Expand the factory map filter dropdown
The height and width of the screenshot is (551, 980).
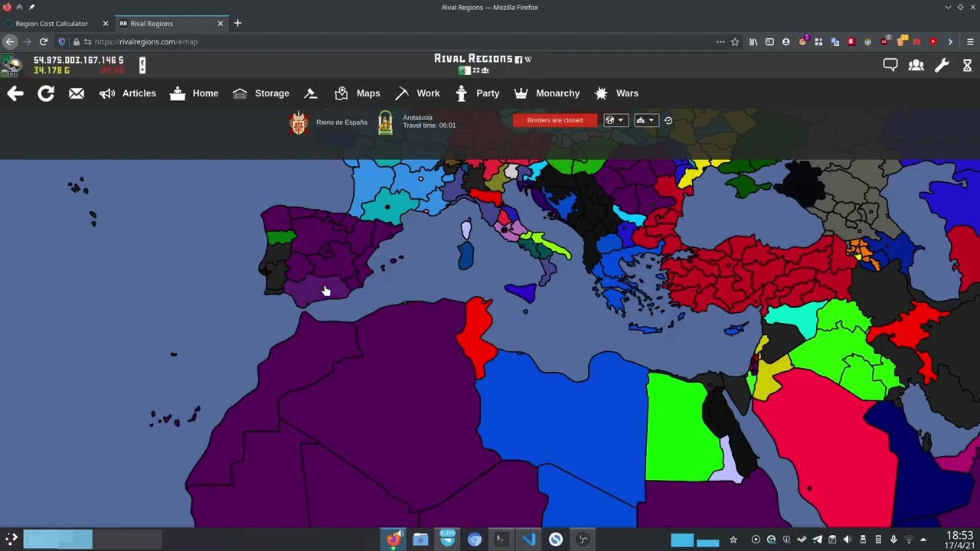click(x=645, y=120)
